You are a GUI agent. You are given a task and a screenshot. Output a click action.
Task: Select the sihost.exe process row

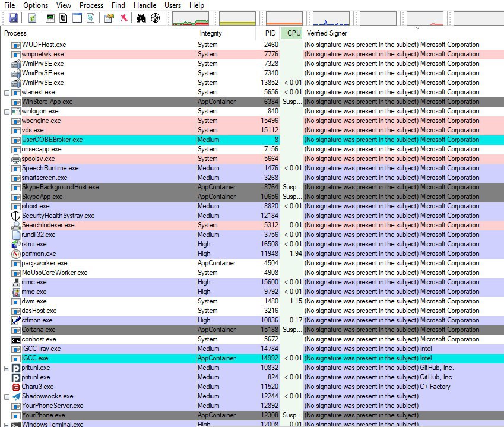(x=252, y=207)
